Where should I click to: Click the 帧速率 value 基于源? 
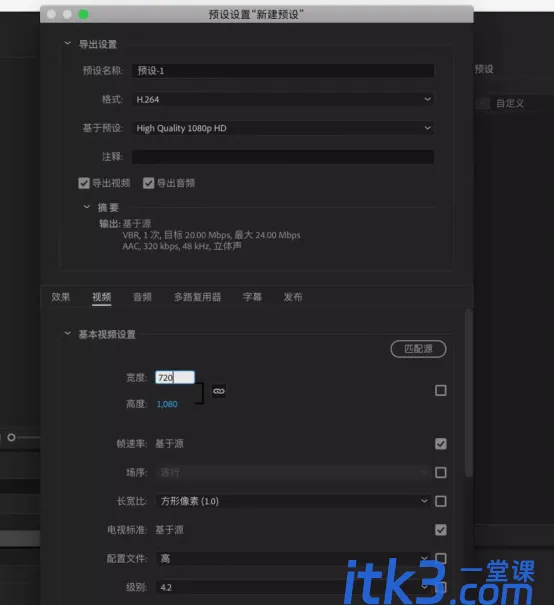[x=169, y=444]
